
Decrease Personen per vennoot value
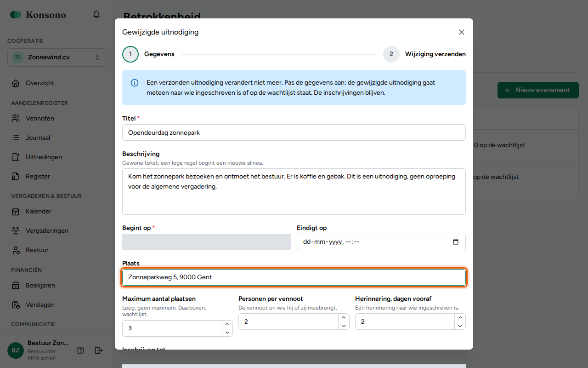[x=344, y=326]
